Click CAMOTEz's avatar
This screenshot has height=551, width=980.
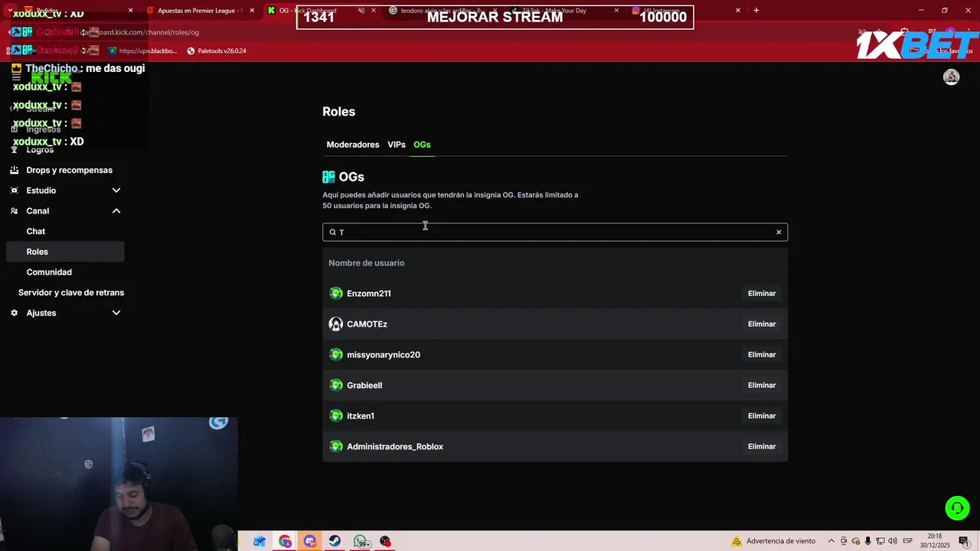pos(335,324)
